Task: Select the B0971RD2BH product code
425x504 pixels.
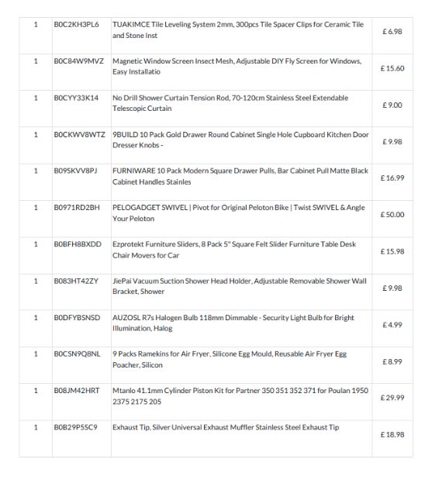Action: click(77, 208)
